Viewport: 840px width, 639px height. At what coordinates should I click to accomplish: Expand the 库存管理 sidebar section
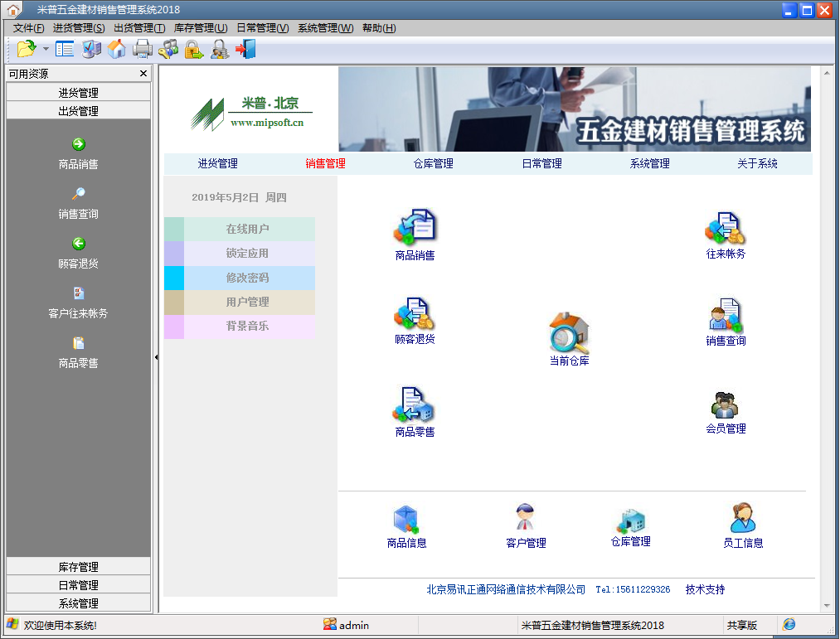(x=79, y=567)
